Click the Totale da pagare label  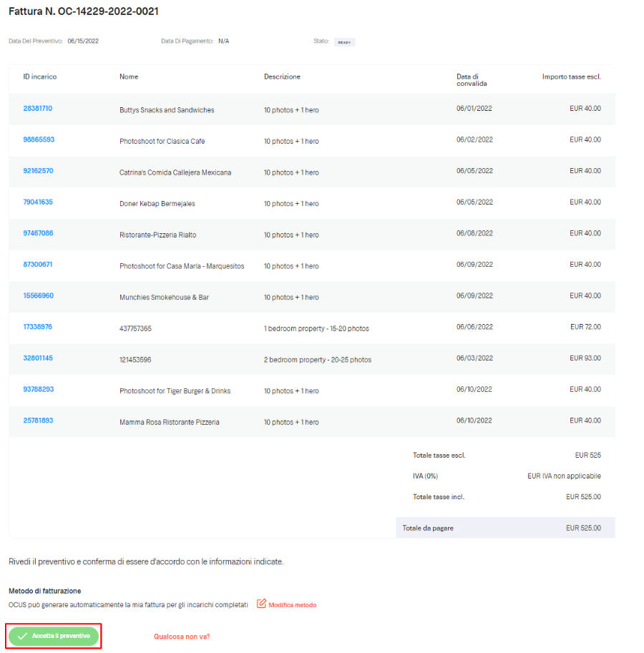point(428,528)
